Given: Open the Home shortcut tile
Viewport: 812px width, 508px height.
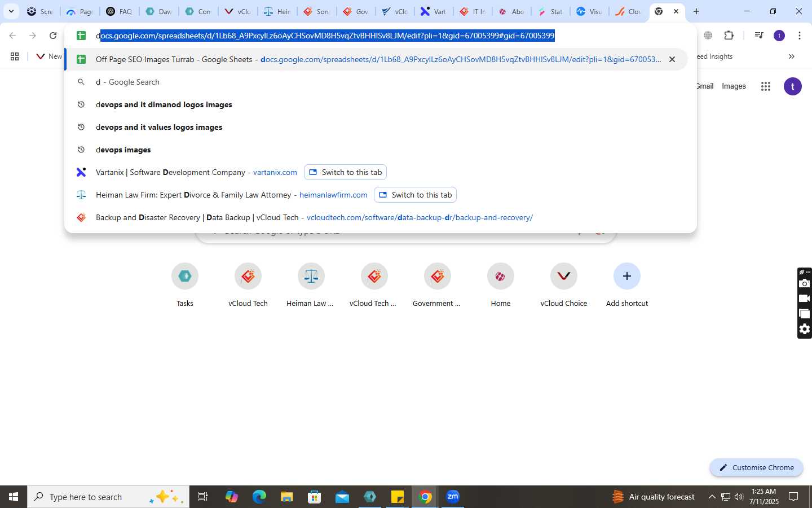Looking at the screenshot, I should click(501, 286).
